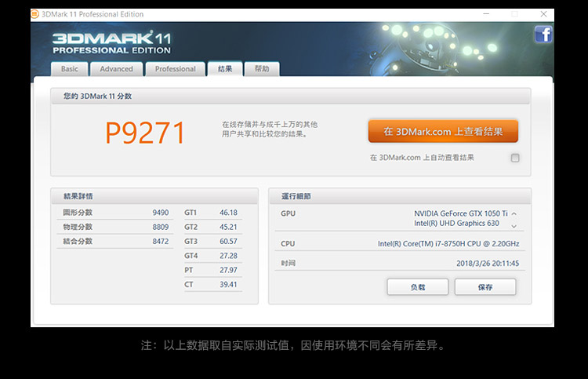Click the orange 在 3DMark.com 上查看结果 button
Image resolution: width=588 pixels, height=379 pixels.
click(x=443, y=131)
